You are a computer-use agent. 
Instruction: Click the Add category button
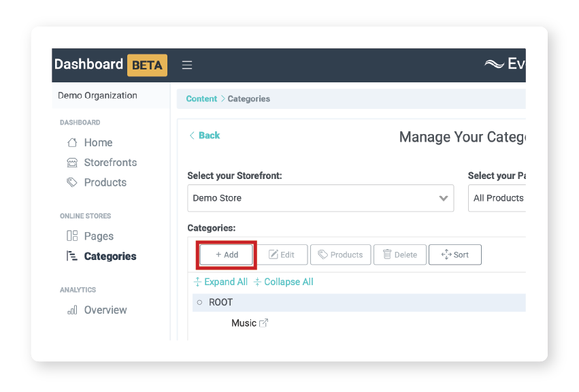pyautogui.click(x=227, y=255)
